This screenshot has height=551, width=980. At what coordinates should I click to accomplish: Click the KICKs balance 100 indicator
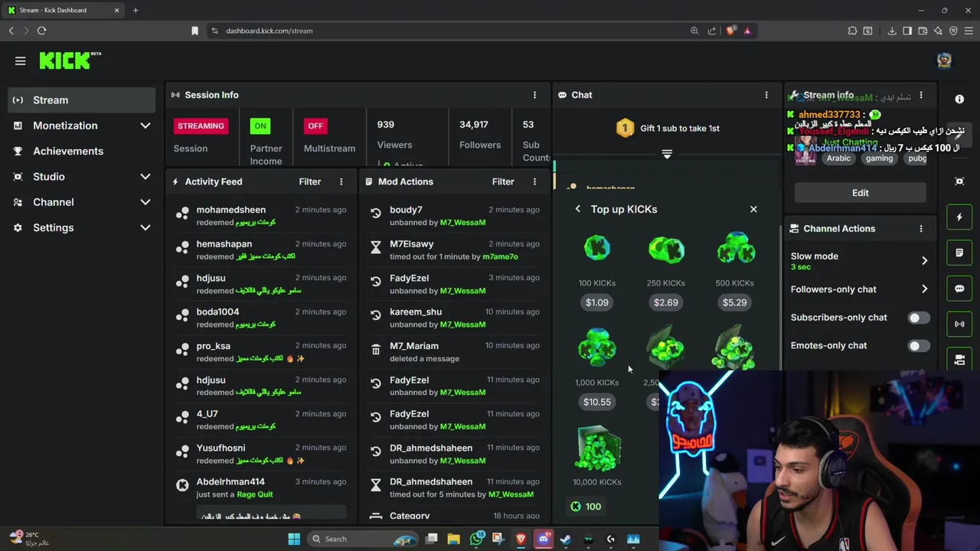586,507
